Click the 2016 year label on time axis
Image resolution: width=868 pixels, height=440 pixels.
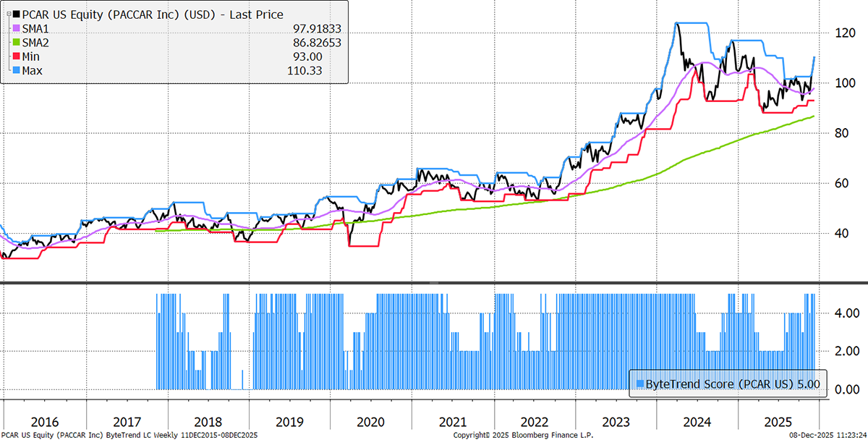click(x=45, y=421)
